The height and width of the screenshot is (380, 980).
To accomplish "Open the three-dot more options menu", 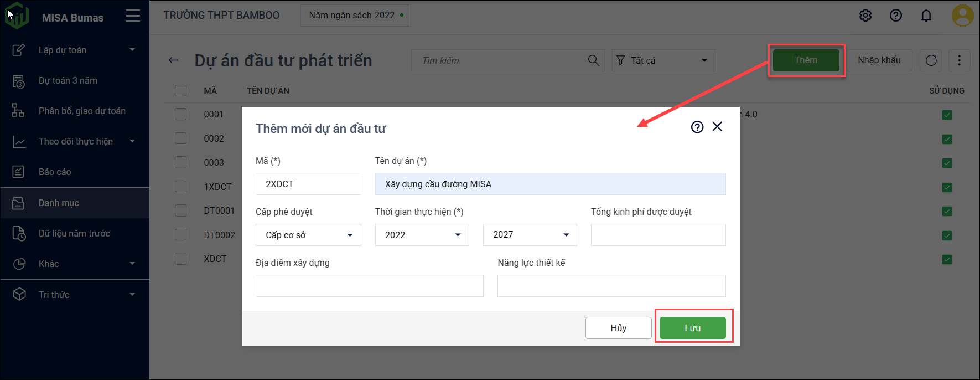I will pyautogui.click(x=960, y=60).
